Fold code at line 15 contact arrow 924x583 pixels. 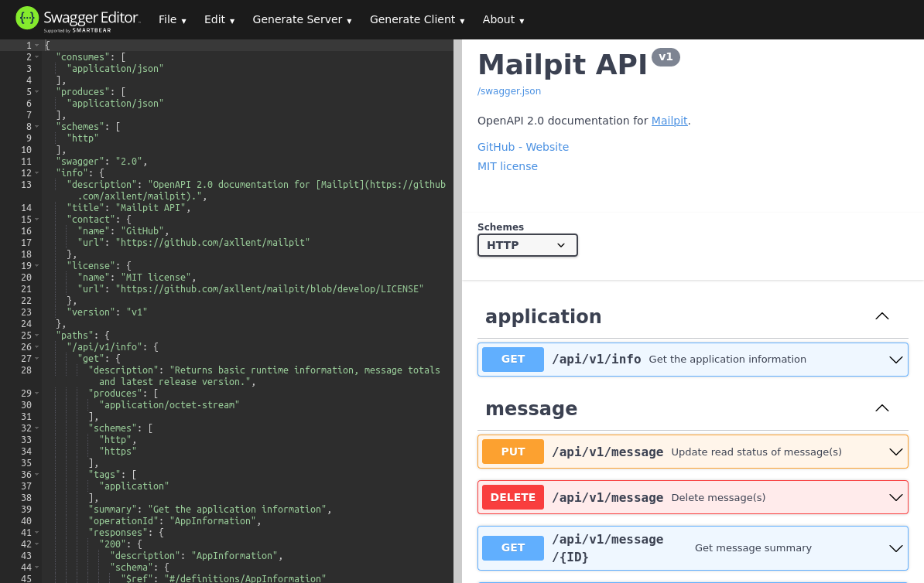[37, 219]
